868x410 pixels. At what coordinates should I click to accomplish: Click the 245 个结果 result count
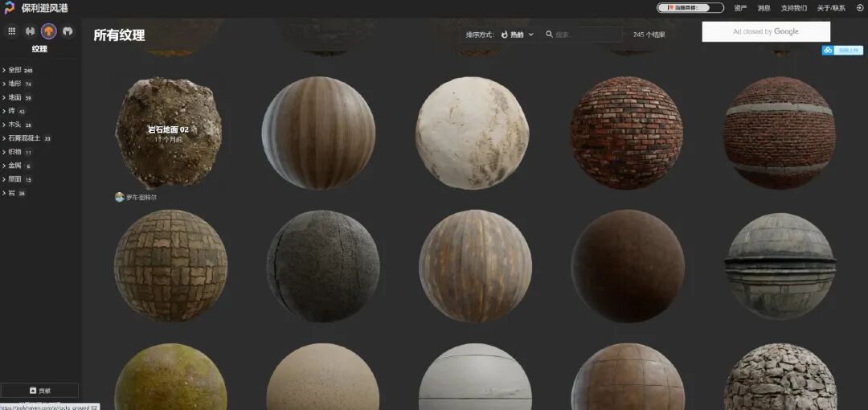coord(649,35)
